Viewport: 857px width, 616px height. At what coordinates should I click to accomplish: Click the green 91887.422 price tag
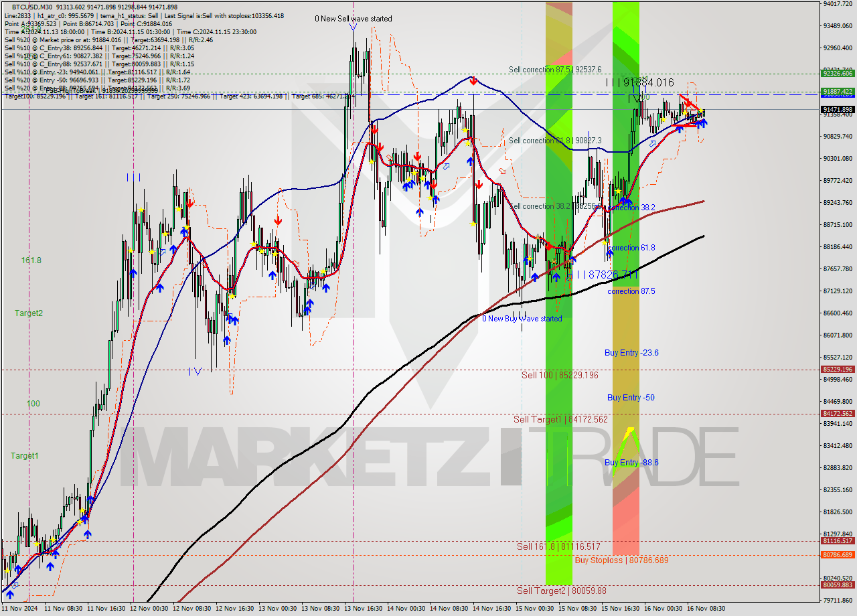(838, 91)
